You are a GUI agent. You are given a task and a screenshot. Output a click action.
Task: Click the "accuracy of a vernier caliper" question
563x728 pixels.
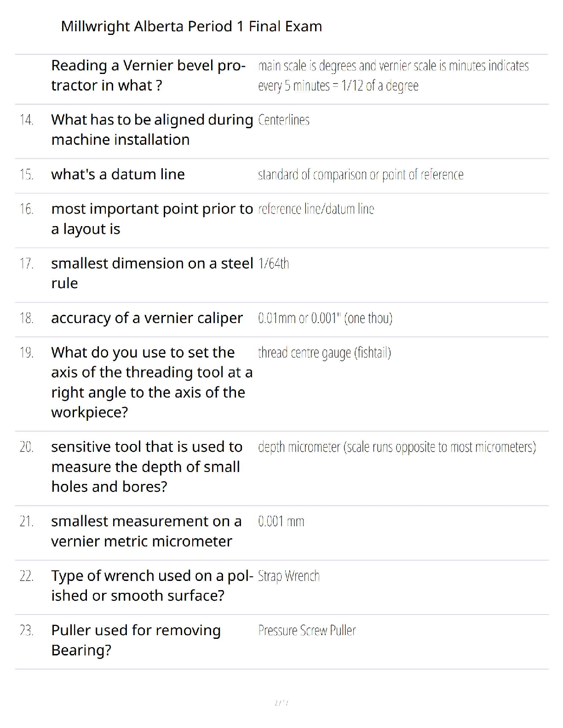coord(147,318)
